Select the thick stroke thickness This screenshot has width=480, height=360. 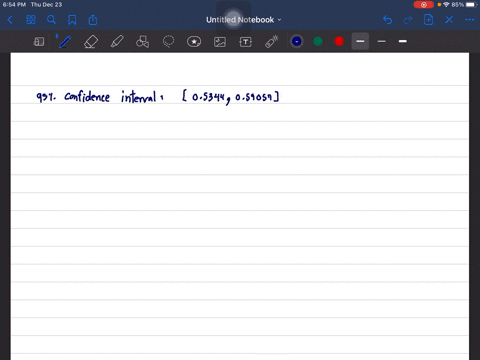[x=403, y=41]
